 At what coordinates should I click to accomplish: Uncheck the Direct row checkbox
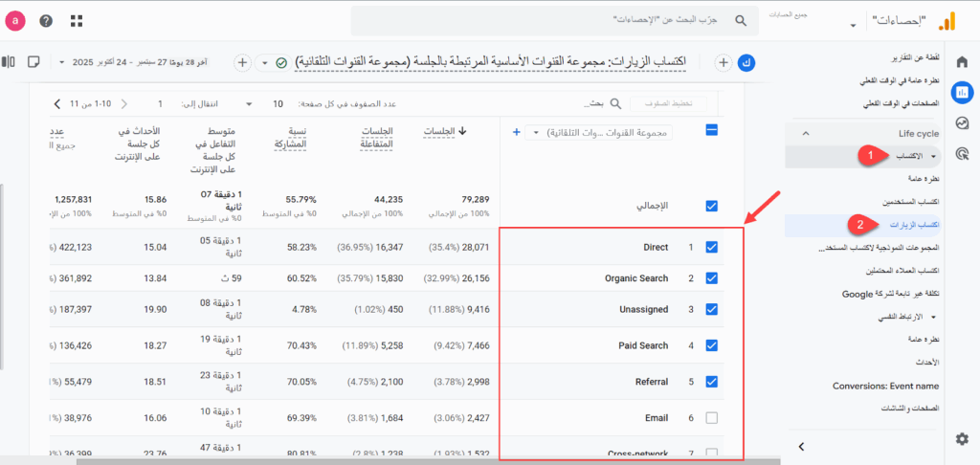pos(710,247)
